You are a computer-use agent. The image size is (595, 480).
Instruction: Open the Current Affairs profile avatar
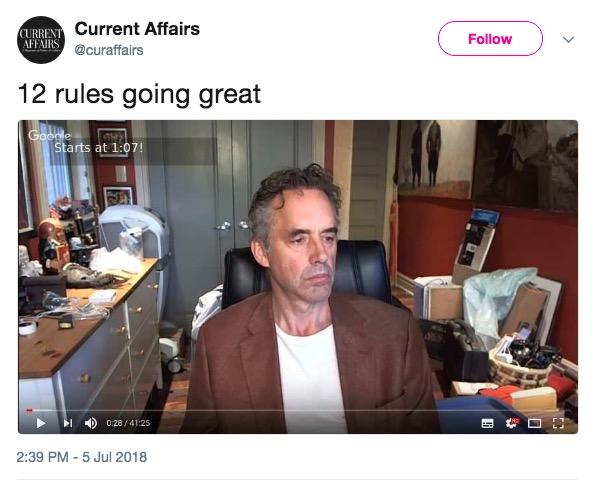point(41,39)
